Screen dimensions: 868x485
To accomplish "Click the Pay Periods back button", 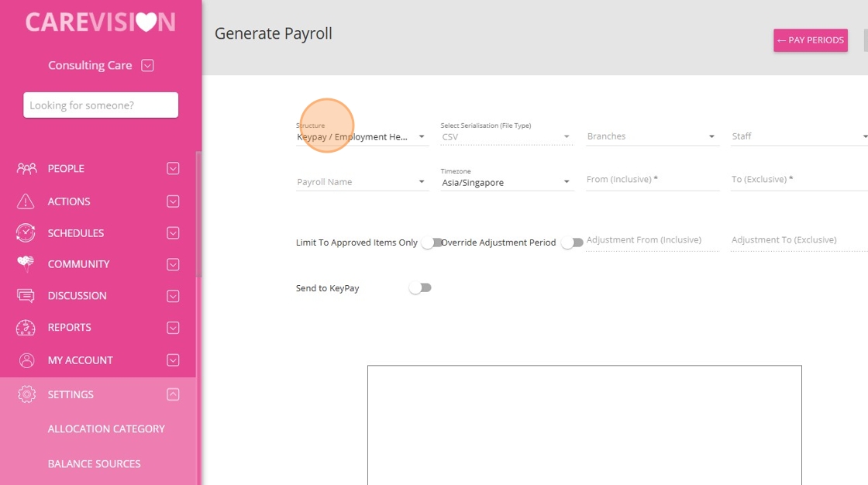I will pos(811,40).
